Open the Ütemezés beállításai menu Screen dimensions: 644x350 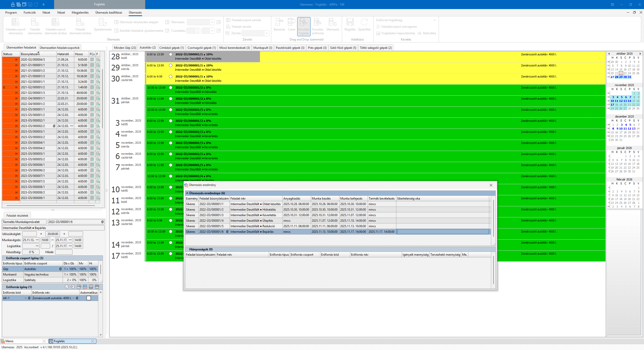click(108, 13)
